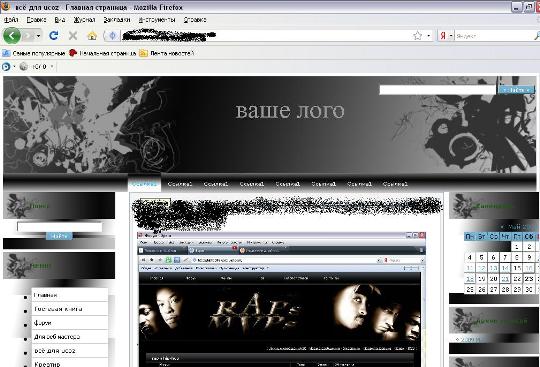The height and width of the screenshot is (367, 540).
Task: Select day 27 in the calendar
Action: [493, 289]
